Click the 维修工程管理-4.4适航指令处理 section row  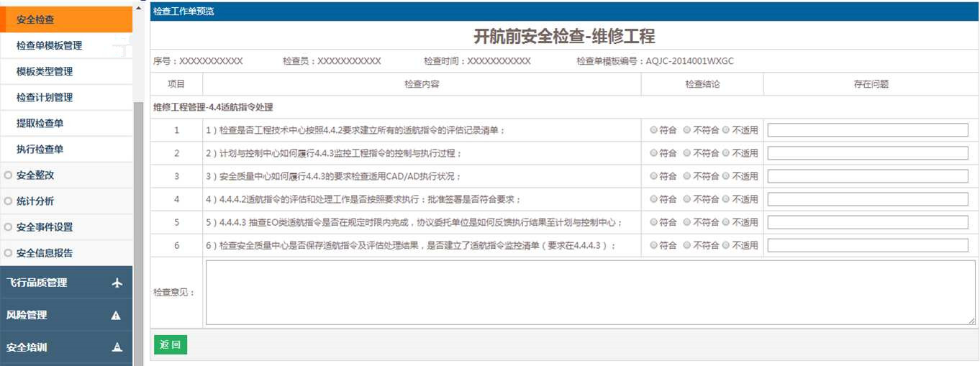[x=564, y=107]
